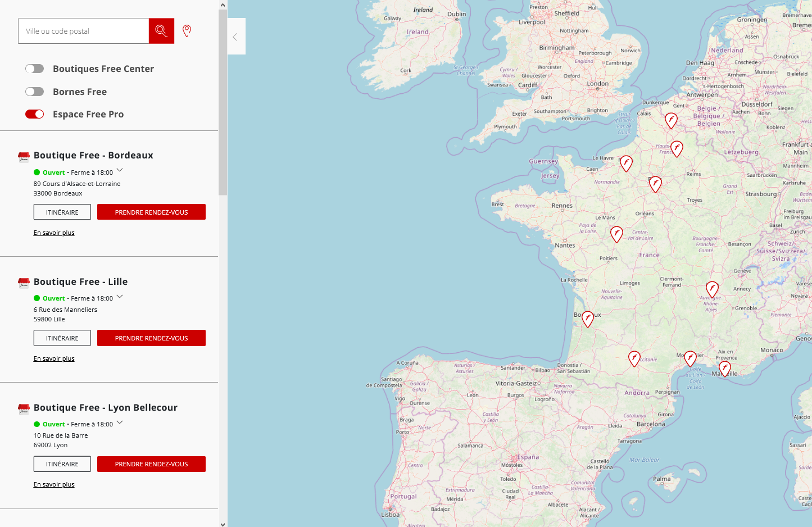Expand opening hours for Boutique Free Bordeaux
Viewport: 812px width, 527px height.
pos(120,170)
